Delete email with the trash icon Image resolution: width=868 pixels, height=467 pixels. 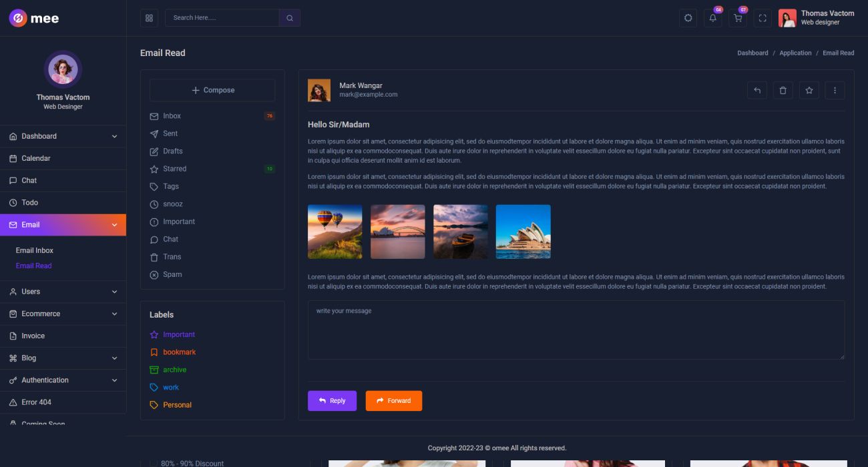point(783,90)
